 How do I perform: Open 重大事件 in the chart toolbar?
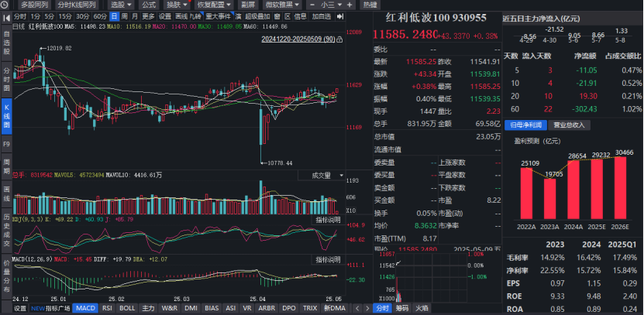(x=218, y=17)
